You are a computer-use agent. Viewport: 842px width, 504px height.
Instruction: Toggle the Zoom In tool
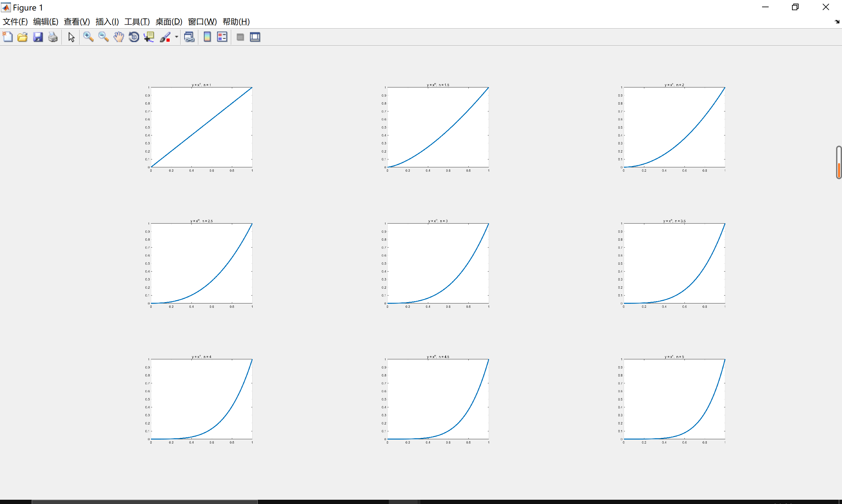pos(89,37)
